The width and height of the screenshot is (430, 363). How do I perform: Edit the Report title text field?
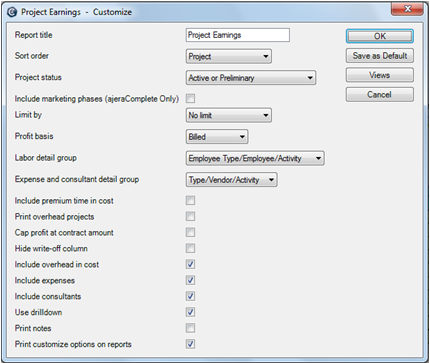click(238, 35)
